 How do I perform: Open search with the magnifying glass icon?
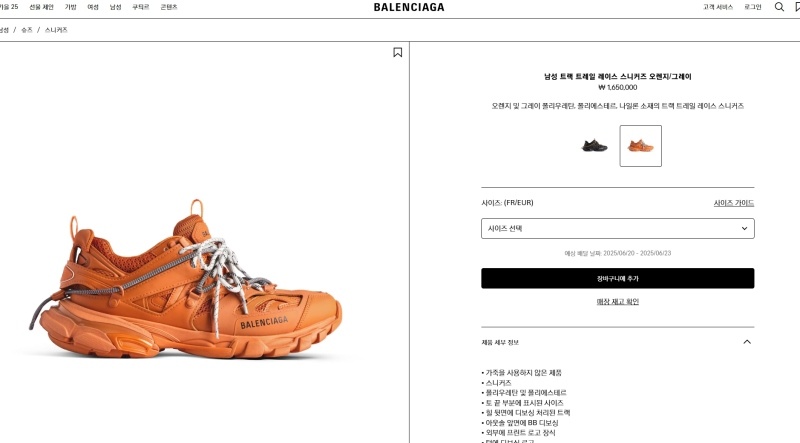pos(779,7)
